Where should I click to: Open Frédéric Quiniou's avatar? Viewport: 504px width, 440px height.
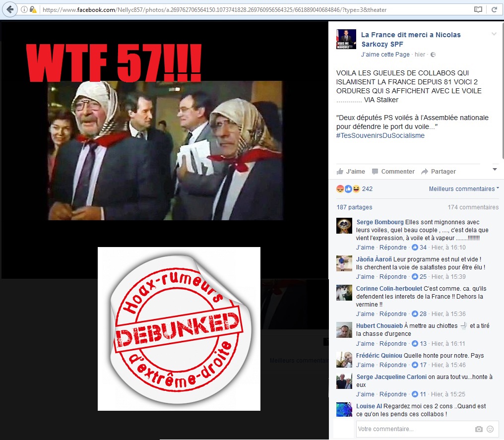pyautogui.click(x=344, y=359)
